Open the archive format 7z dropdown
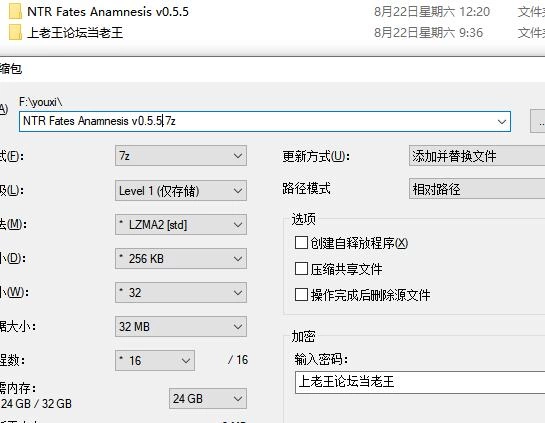The image size is (545, 423). 181,156
